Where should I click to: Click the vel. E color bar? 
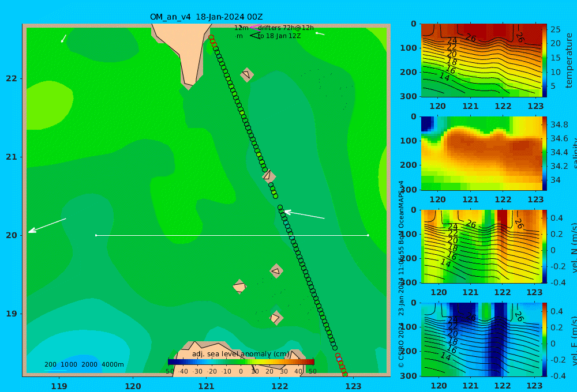click(545, 340)
